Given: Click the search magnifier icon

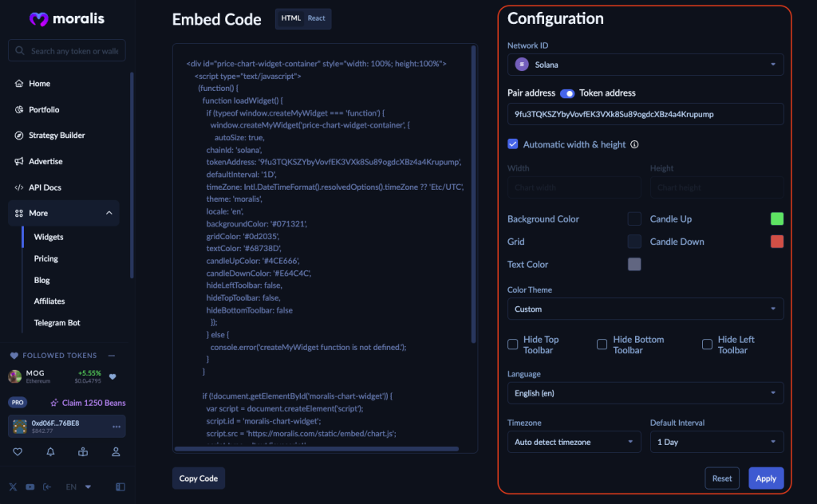Looking at the screenshot, I should pyautogui.click(x=20, y=50).
